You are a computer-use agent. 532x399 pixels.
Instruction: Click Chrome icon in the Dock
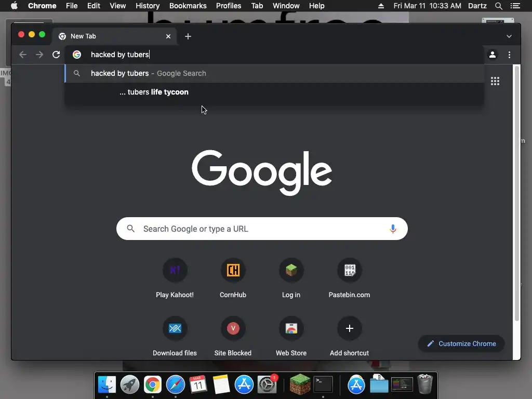click(x=153, y=385)
